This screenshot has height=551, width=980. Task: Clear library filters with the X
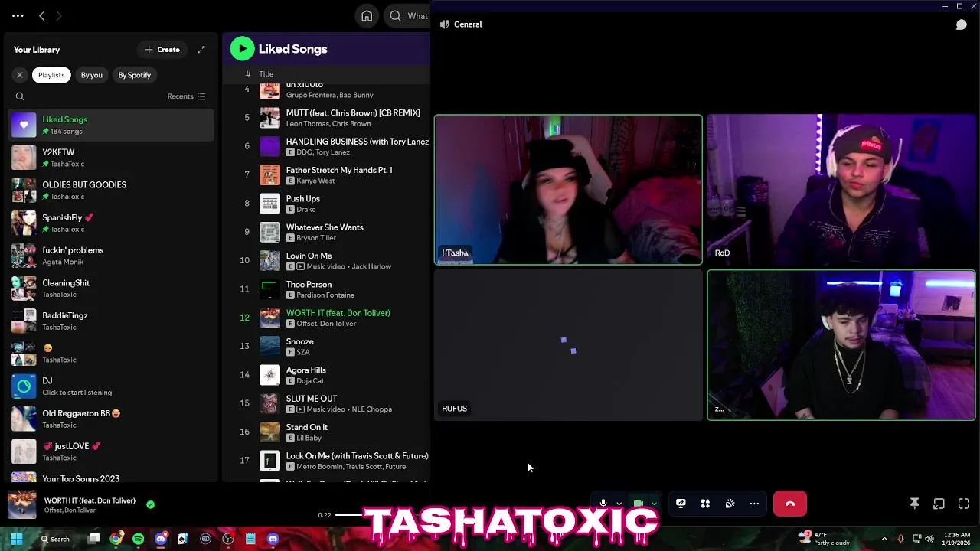[x=20, y=75]
